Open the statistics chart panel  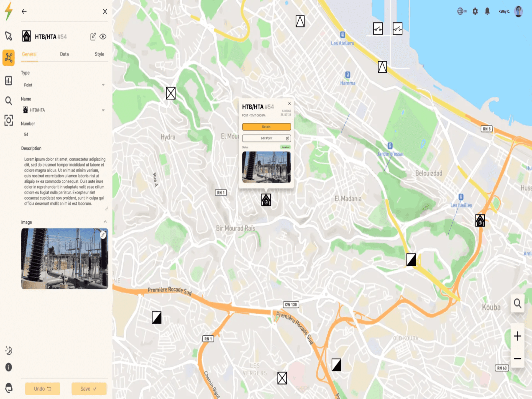tap(9, 81)
